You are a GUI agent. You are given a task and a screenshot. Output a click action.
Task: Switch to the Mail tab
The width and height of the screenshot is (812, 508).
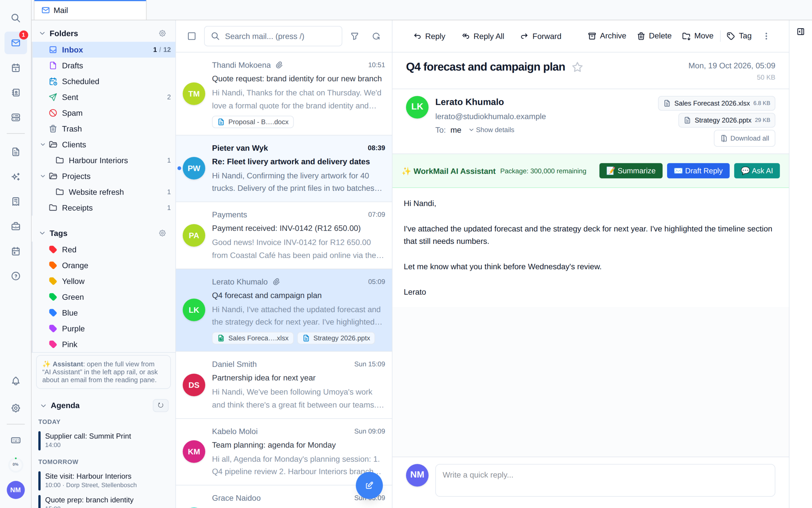pyautogui.click(x=90, y=10)
